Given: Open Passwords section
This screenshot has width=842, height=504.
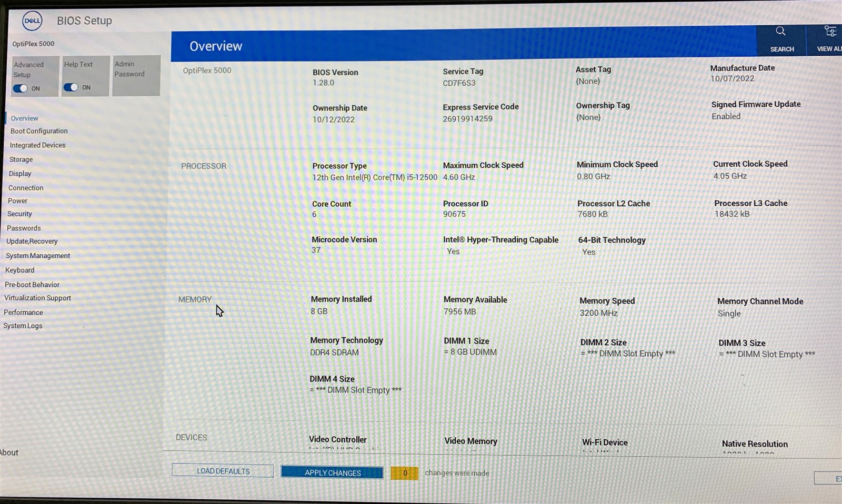Looking at the screenshot, I should click(x=24, y=228).
